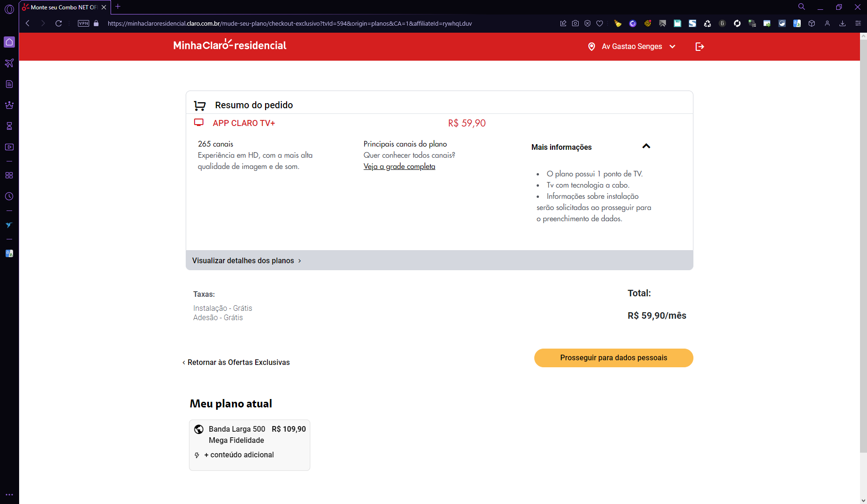Go to the Opera sidebar home icon

9,42
